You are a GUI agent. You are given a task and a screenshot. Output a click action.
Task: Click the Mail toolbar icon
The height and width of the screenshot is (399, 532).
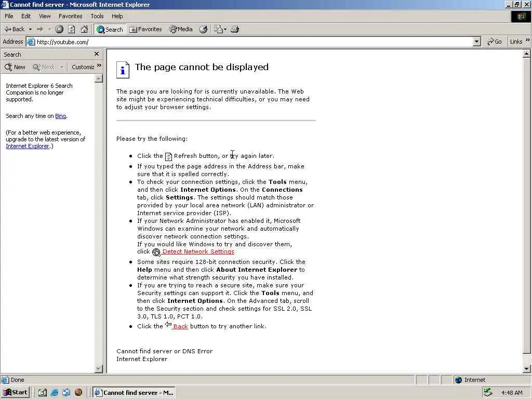(218, 29)
